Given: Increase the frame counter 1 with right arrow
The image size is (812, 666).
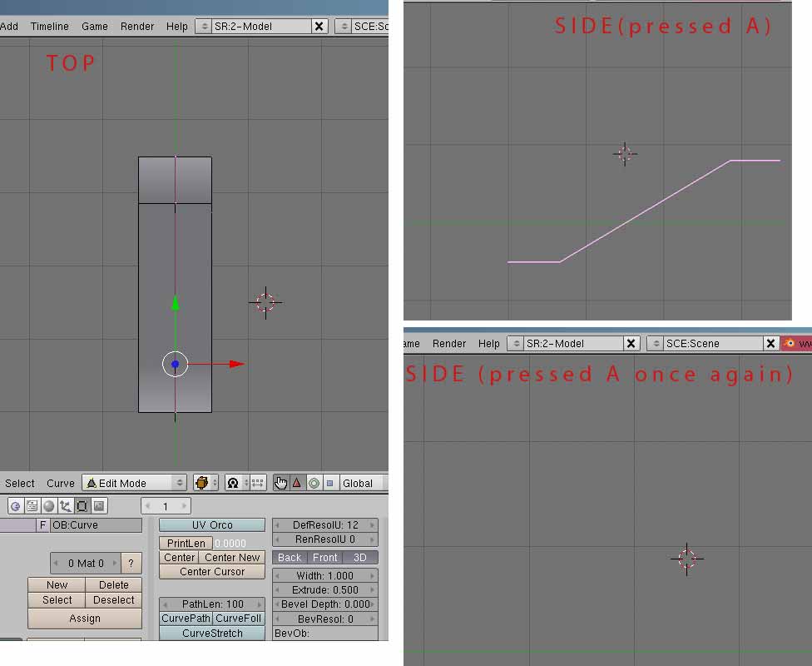Looking at the screenshot, I should 184,506.
